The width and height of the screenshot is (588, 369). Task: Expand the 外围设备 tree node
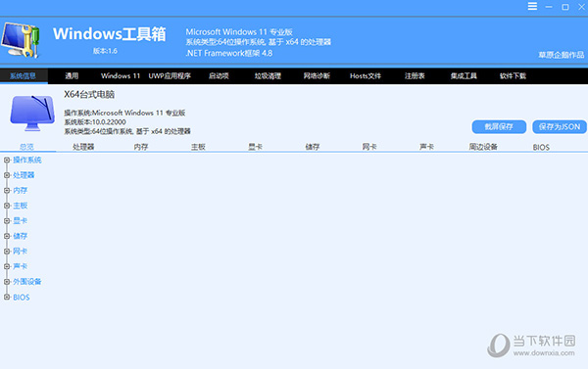coord(7,282)
